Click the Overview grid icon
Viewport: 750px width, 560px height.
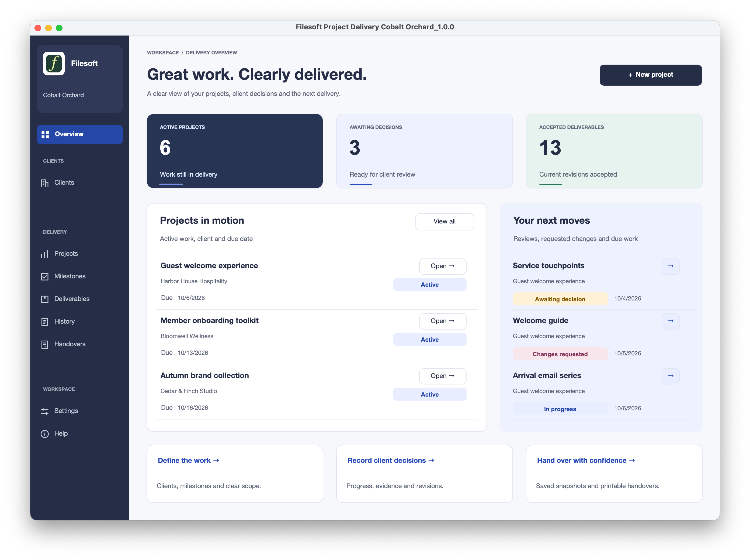(x=45, y=135)
